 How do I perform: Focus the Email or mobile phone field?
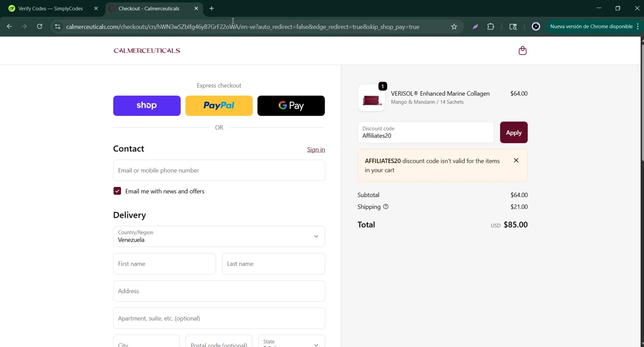[x=219, y=170]
